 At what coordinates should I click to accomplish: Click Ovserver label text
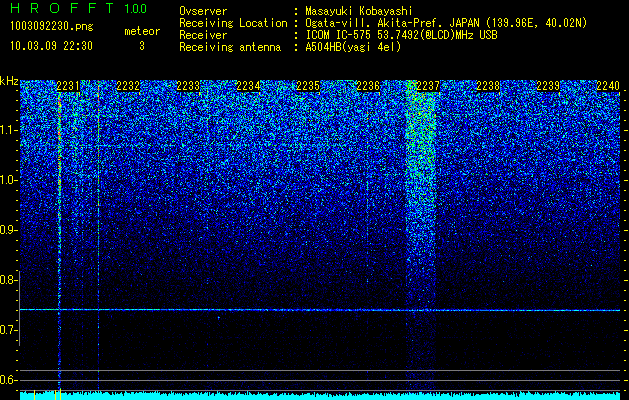[x=203, y=12]
